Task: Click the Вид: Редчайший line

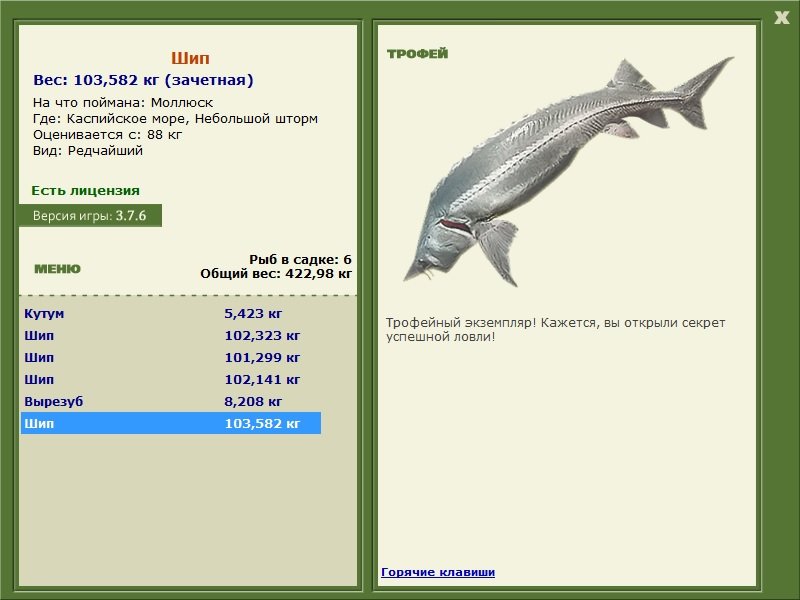Action: 88,151
